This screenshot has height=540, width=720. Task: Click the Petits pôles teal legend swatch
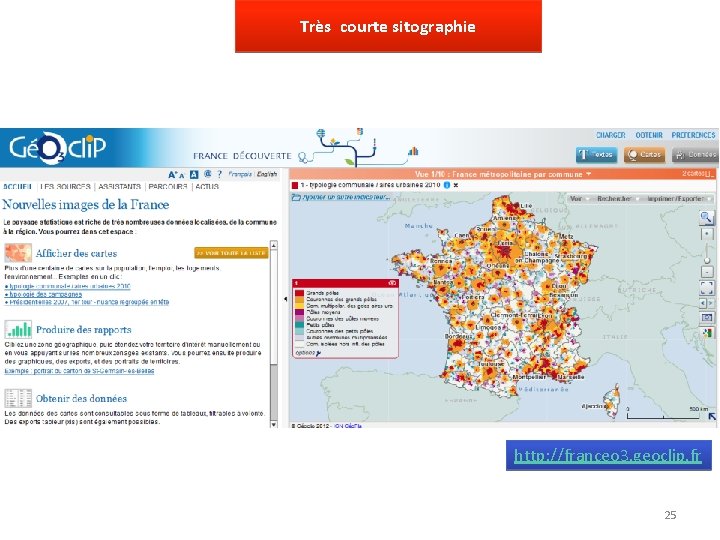point(299,325)
